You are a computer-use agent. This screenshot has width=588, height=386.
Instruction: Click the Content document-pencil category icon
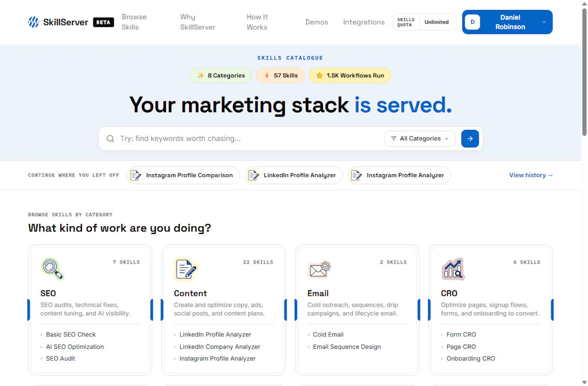(186, 269)
